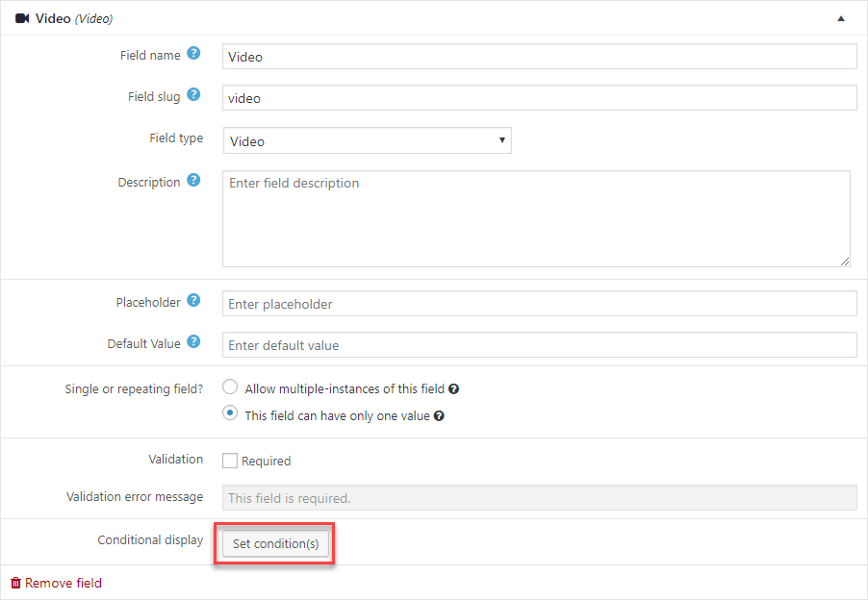Show help for Placeholder field
868x600 pixels.
tap(193, 300)
